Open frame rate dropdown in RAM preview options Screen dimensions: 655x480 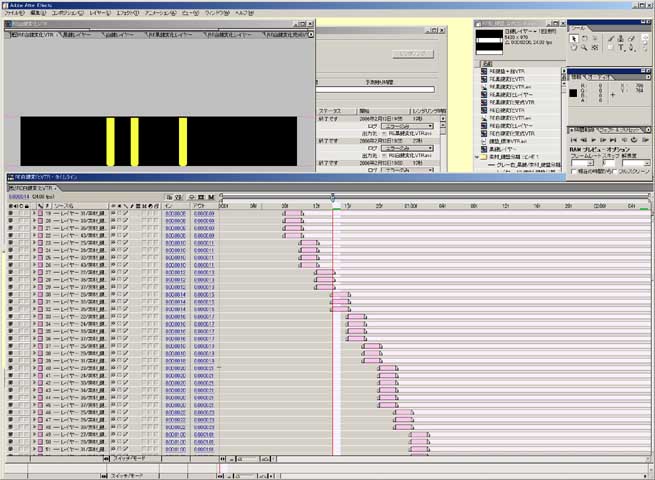pos(582,163)
